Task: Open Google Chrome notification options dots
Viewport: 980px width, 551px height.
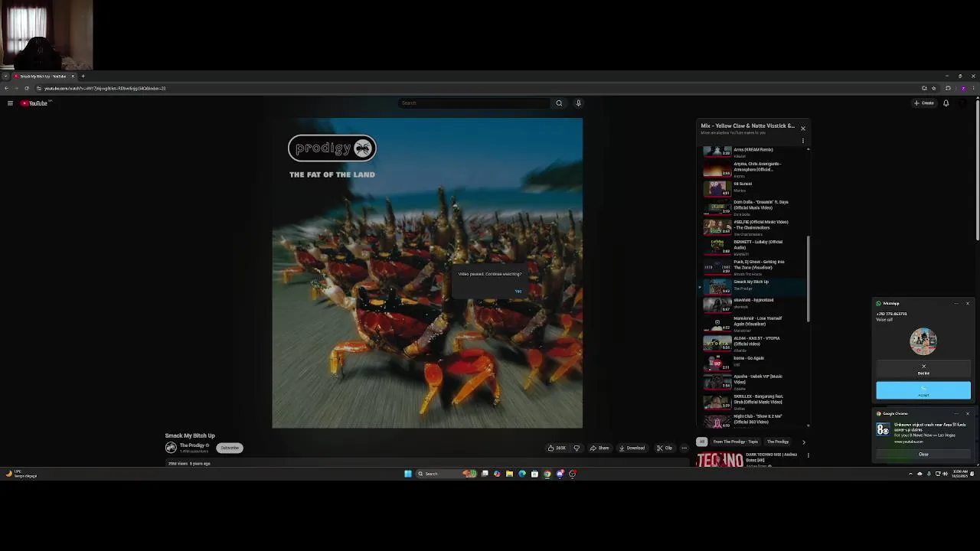Action: [x=956, y=413]
